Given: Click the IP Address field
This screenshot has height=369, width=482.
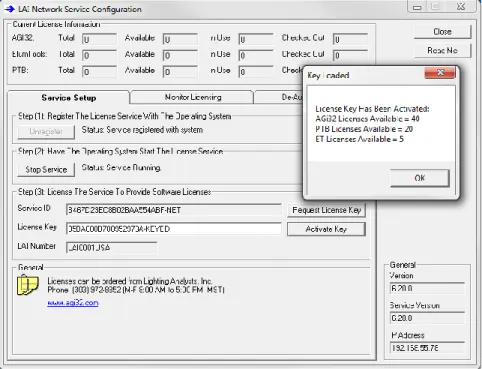Looking at the screenshot, I should click(x=427, y=348).
